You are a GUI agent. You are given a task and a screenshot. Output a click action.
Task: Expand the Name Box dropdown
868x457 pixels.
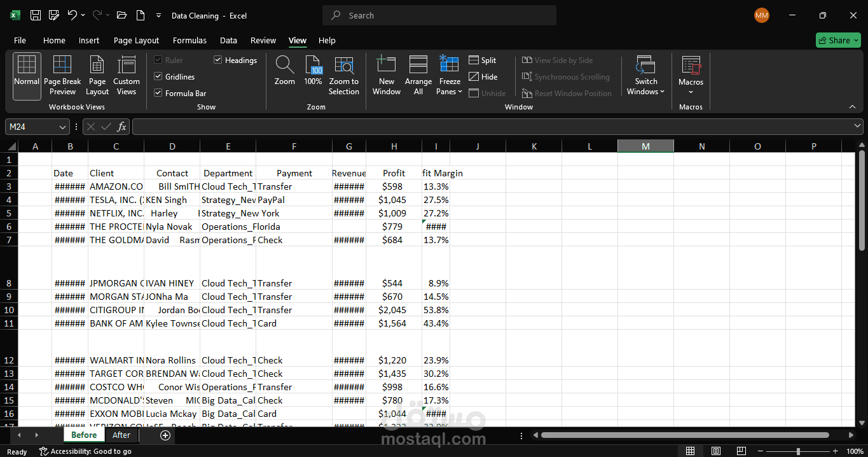63,127
